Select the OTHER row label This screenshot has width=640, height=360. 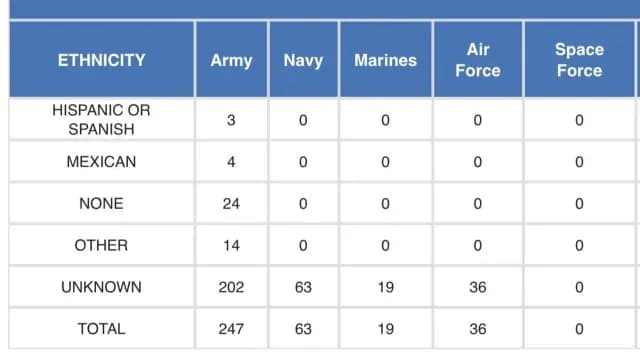point(101,245)
